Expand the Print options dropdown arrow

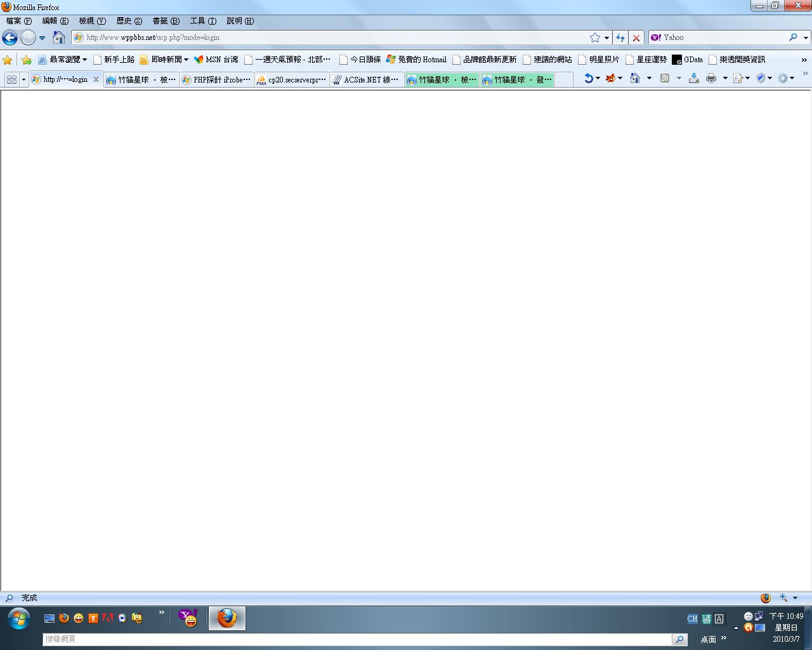725,79
